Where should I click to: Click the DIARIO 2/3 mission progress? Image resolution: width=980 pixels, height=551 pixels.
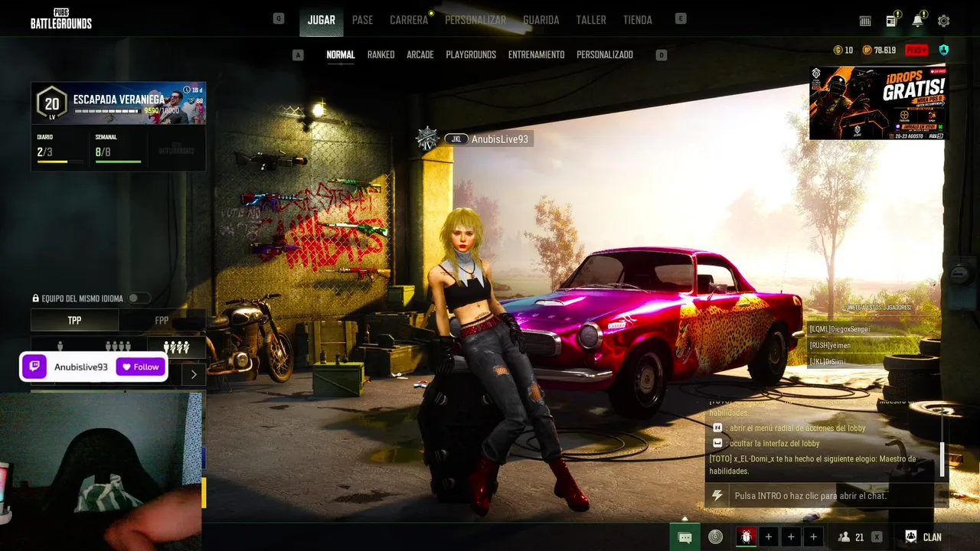[60, 151]
